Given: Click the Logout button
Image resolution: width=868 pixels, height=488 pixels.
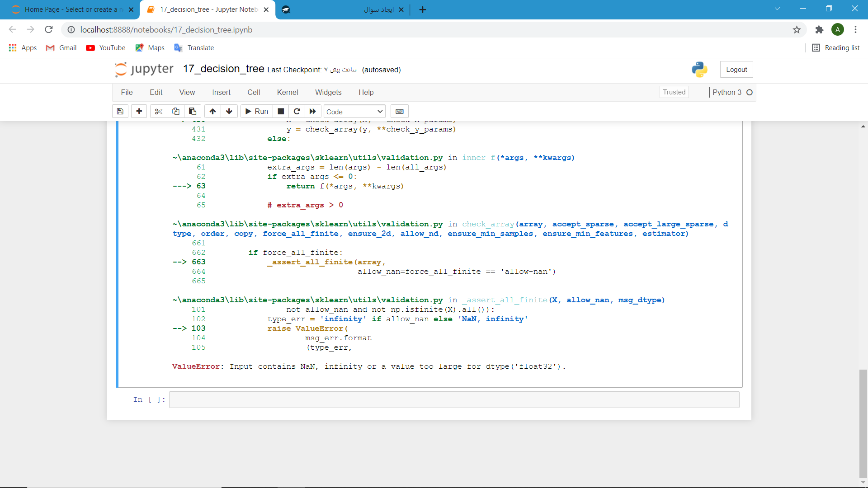Looking at the screenshot, I should click(x=736, y=70).
